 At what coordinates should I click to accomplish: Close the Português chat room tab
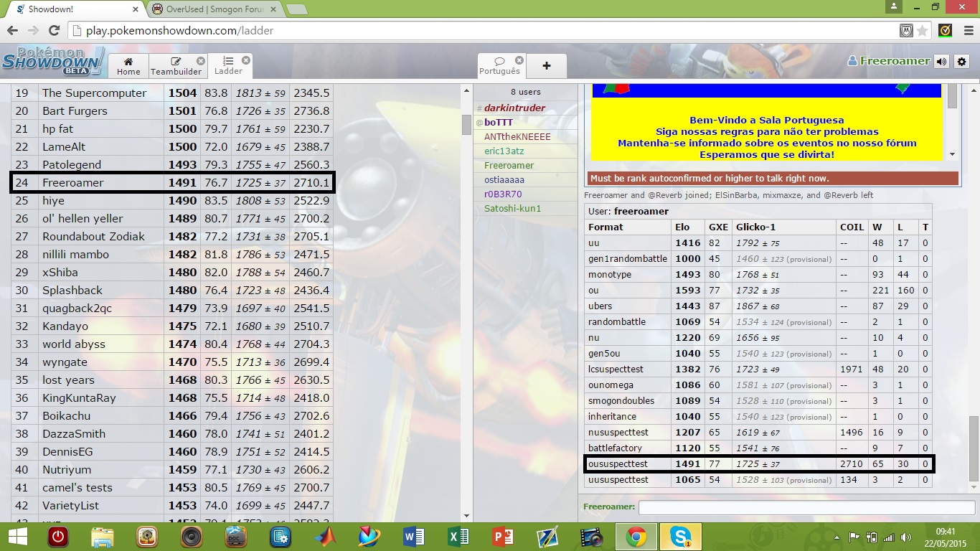click(519, 61)
